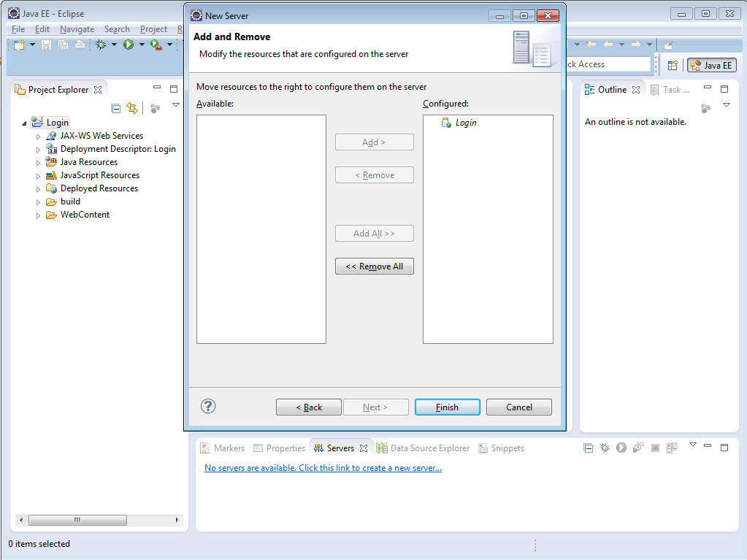Select Login in the Configured list
The image size is (747, 560).
(x=464, y=123)
